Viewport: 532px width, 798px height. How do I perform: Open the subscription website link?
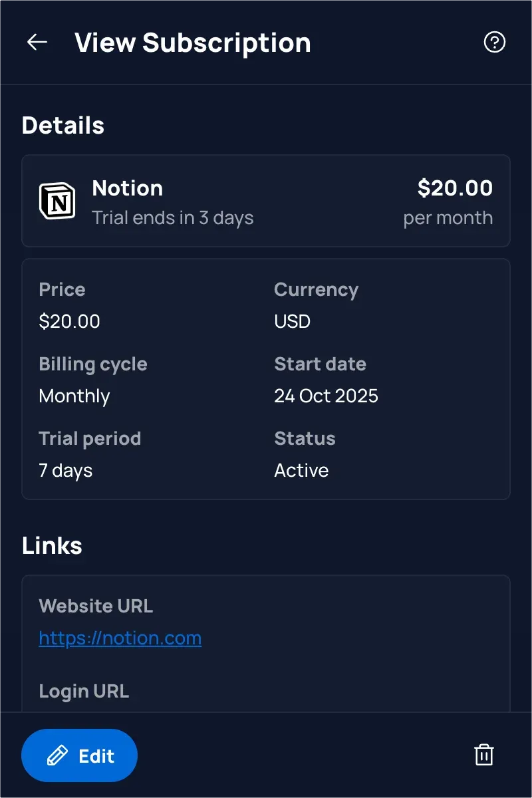coord(120,638)
